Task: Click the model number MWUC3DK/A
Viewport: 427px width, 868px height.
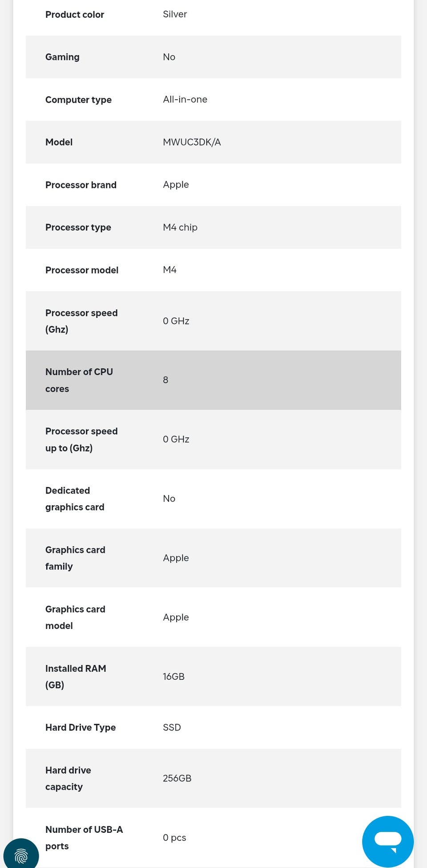Action: pos(192,142)
